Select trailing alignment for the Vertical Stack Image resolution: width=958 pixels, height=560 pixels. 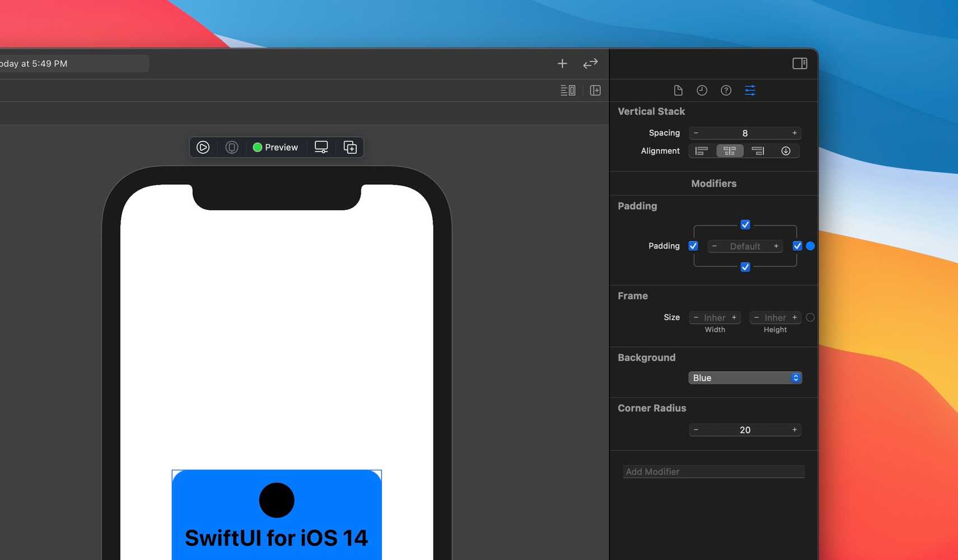pyautogui.click(x=758, y=151)
